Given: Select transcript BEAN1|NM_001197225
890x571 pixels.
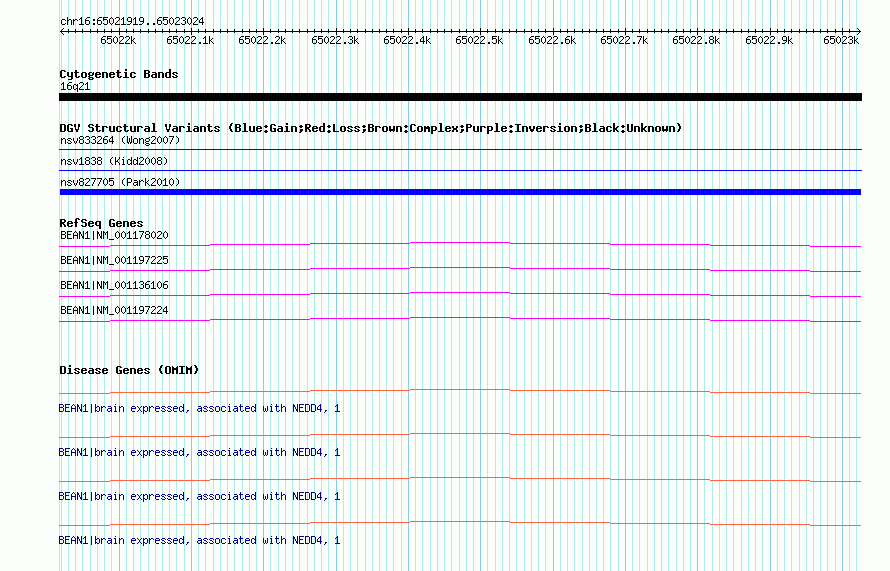Looking at the screenshot, I should click(x=114, y=260).
